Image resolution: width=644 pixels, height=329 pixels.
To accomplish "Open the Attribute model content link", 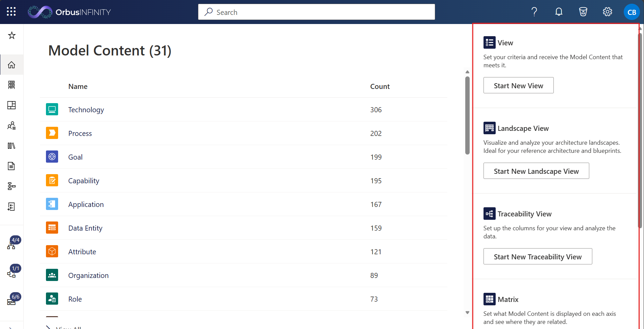I will [x=82, y=252].
